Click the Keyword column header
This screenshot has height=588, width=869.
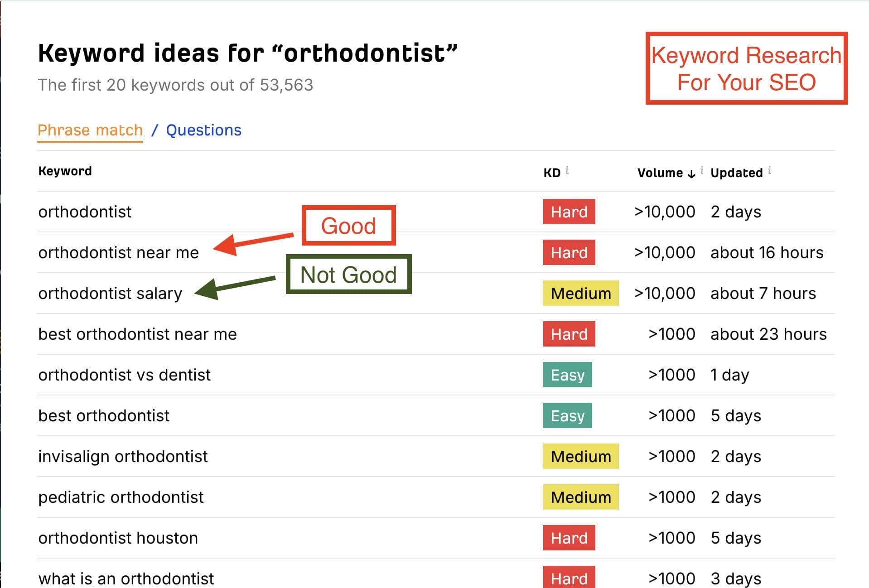[65, 171]
